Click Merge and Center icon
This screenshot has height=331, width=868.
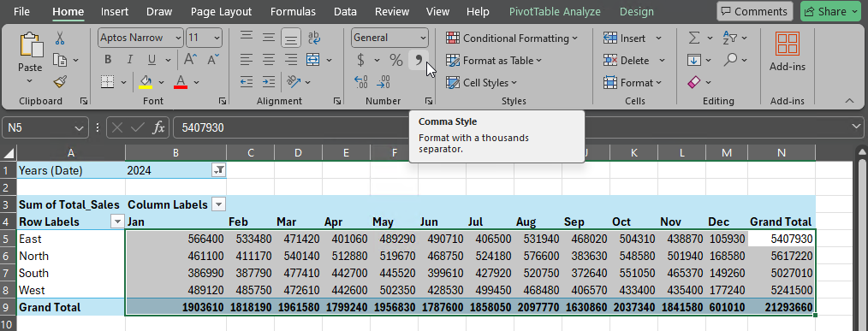[x=313, y=60]
